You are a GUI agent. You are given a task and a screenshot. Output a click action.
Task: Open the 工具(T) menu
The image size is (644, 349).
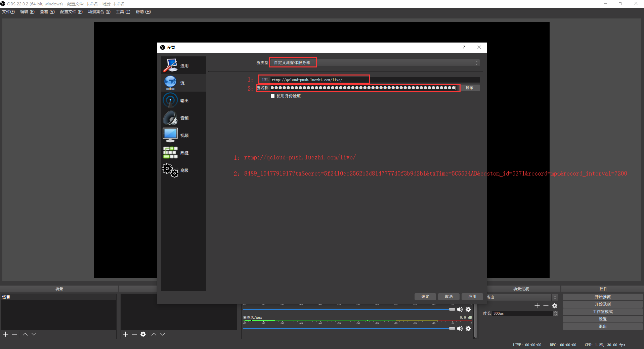click(123, 12)
